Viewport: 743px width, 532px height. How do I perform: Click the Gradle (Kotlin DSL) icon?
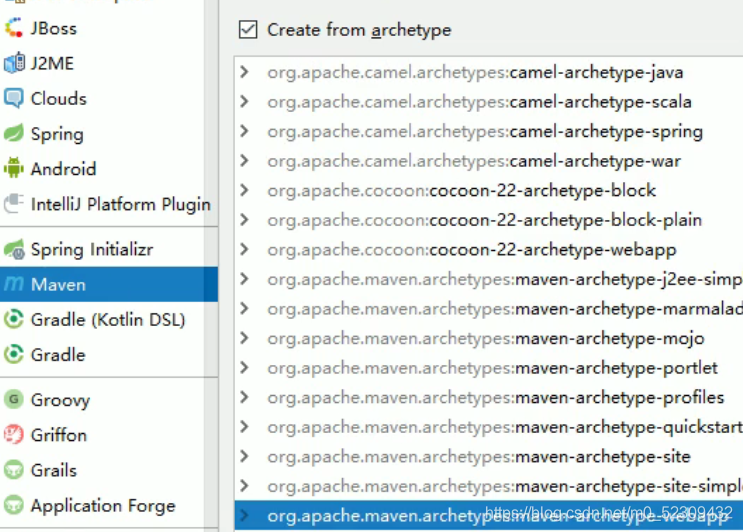[x=14, y=319]
